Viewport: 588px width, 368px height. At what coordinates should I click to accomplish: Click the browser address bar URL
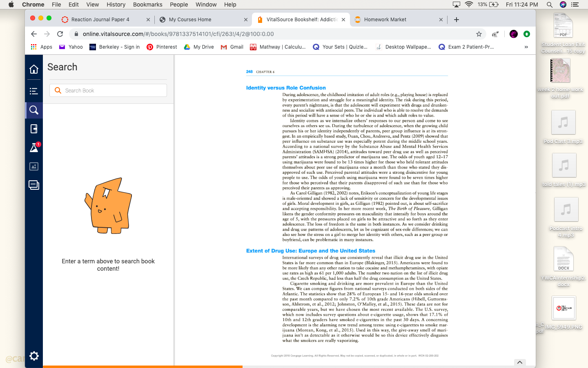pyautogui.click(x=178, y=34)
